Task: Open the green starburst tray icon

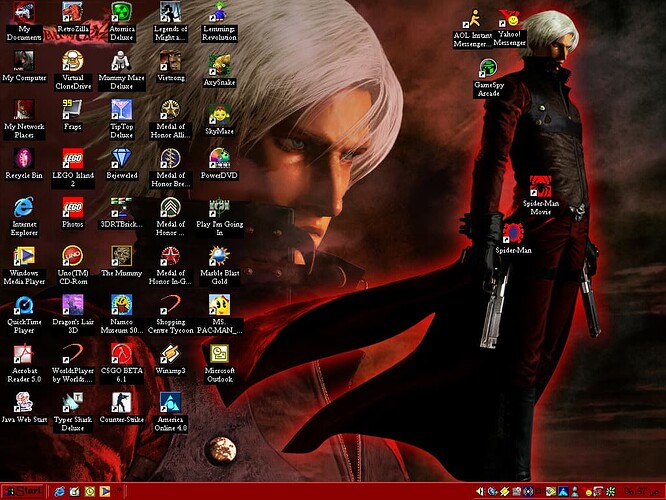Action: coord(610,492)
